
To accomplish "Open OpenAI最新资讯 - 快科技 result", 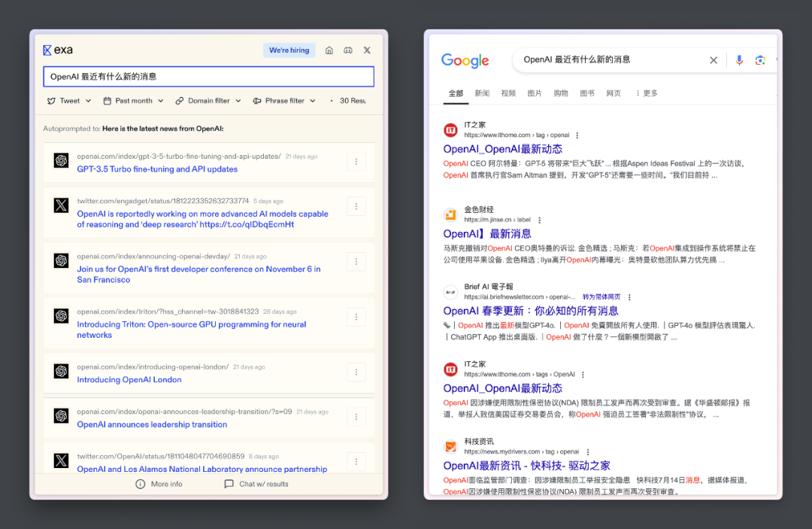I will tap(526, 465).
